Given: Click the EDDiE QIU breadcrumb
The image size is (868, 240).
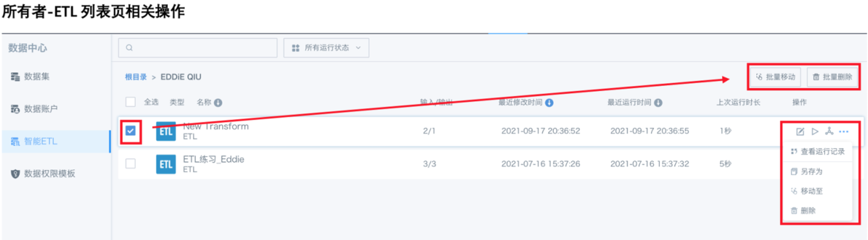Looking at the screenshot, I should (x=181, y=77).
